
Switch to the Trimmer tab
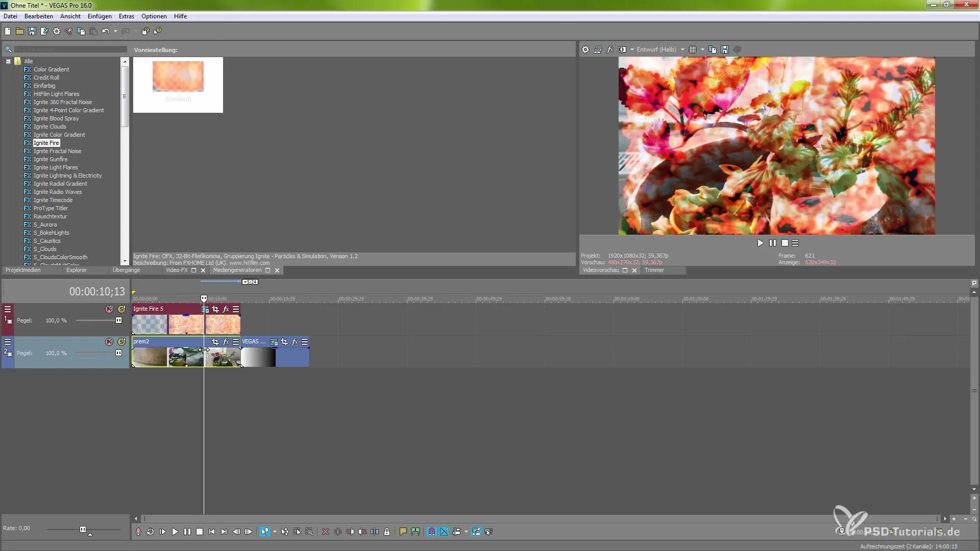tap(654, 270)
